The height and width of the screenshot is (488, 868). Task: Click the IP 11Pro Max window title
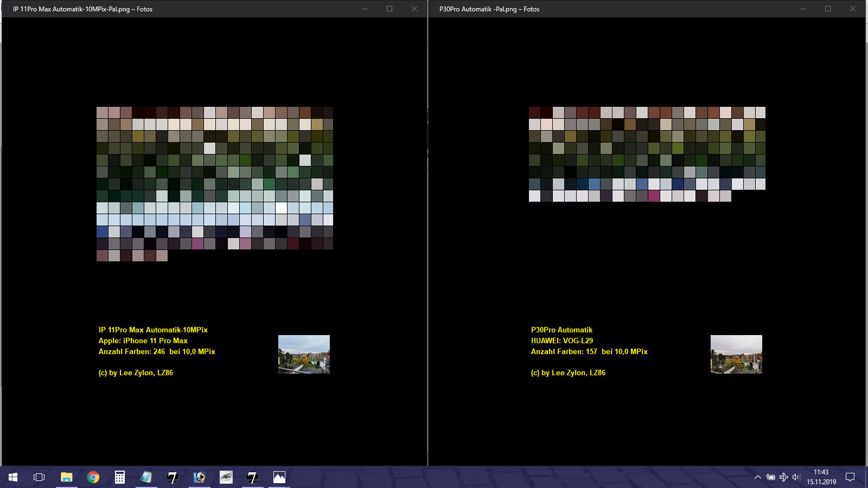click(82, 9)
